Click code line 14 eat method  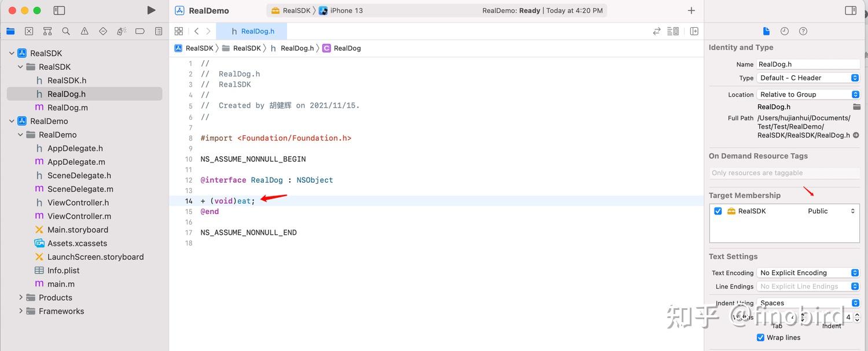coord(228,201)
